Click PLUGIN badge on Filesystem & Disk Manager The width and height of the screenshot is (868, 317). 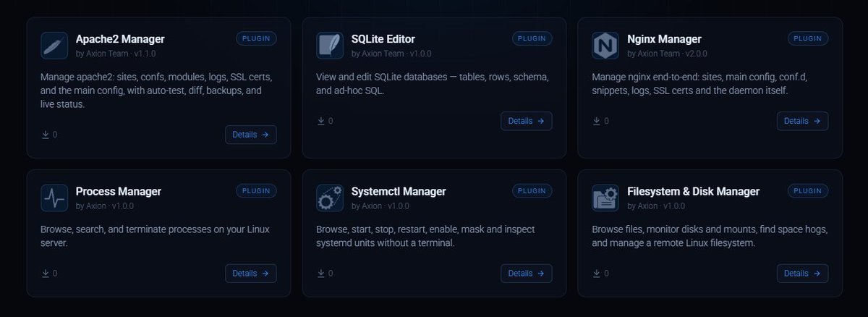[x=808, y=191]
